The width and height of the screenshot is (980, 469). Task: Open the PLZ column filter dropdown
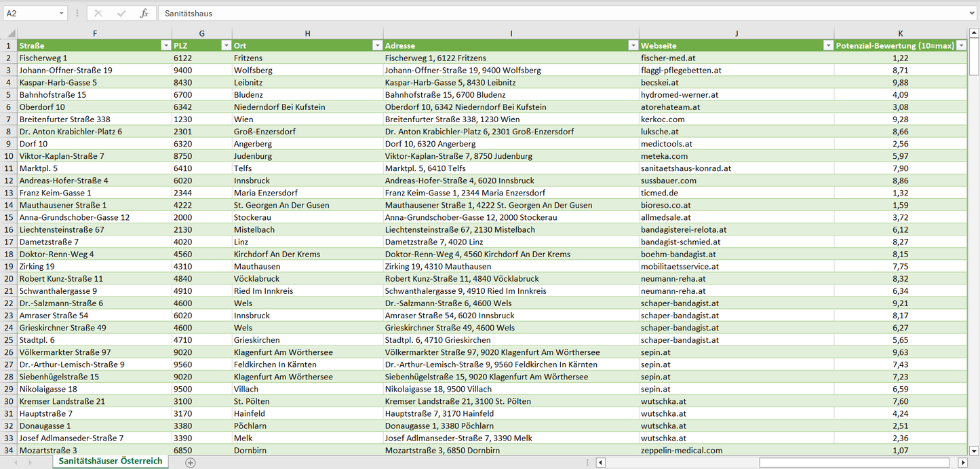click(x=226, y=45)
